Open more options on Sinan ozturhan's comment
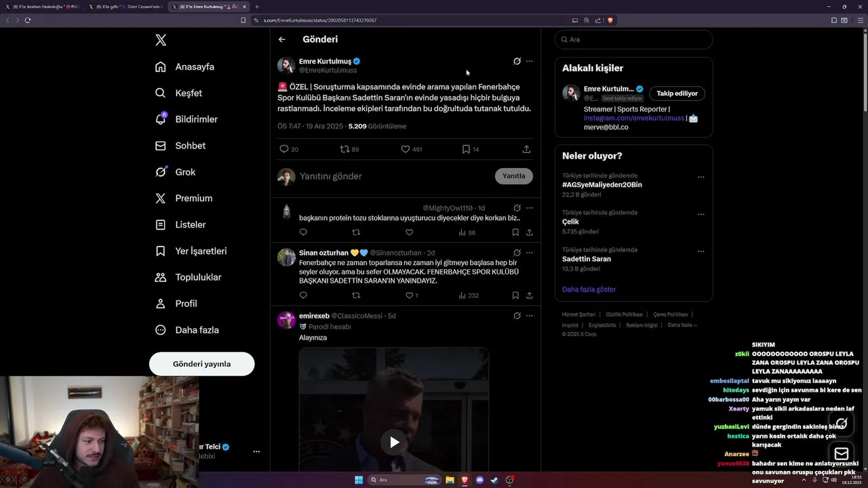The image size is (868, 488). 530,253
